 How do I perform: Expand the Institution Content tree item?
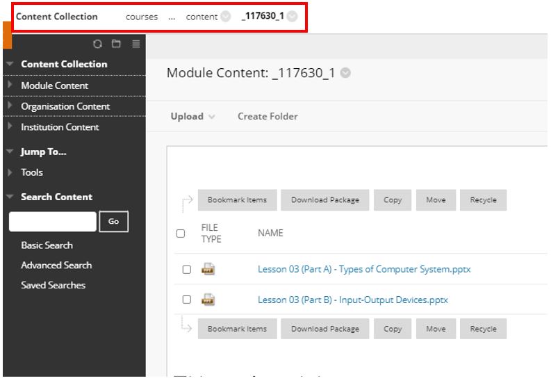10,126
